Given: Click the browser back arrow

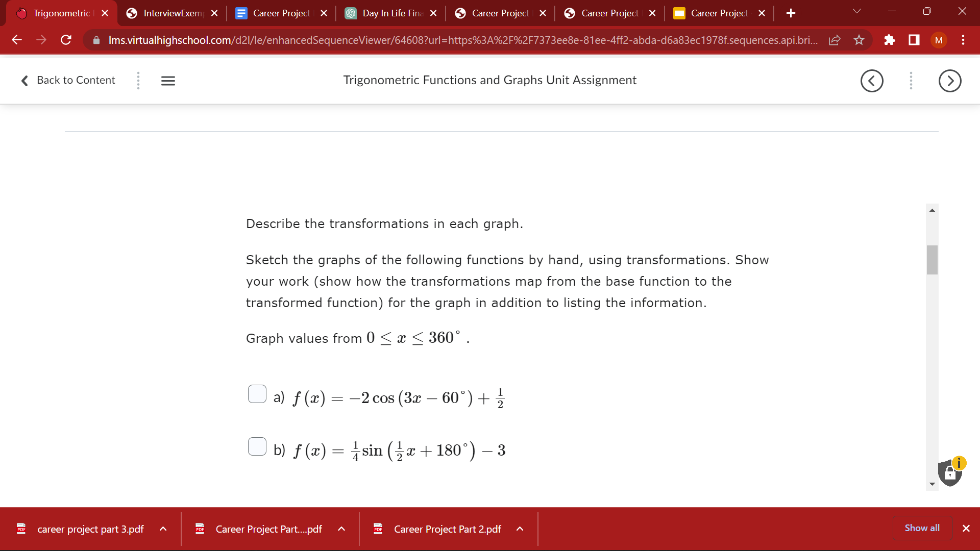Looking at the screenshot, I should (17, 40).
